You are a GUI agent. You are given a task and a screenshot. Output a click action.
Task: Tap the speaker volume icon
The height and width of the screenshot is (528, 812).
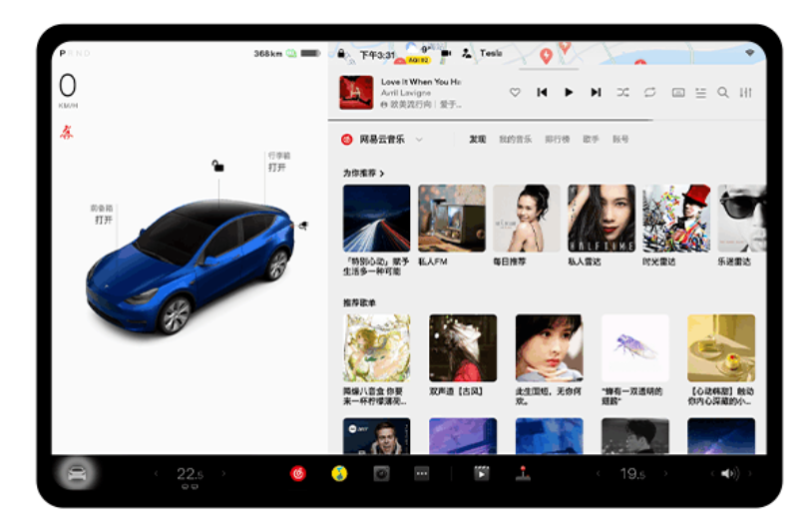coord(729,473)
